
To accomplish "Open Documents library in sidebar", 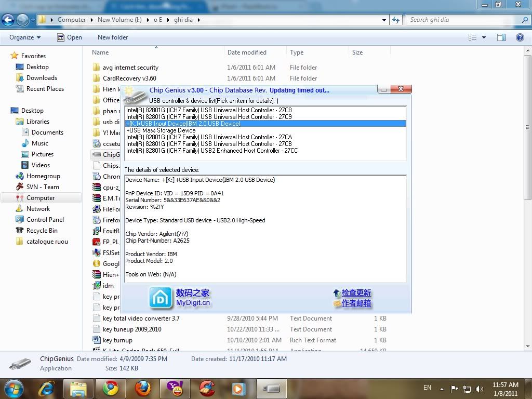I will tap(43, 132).
